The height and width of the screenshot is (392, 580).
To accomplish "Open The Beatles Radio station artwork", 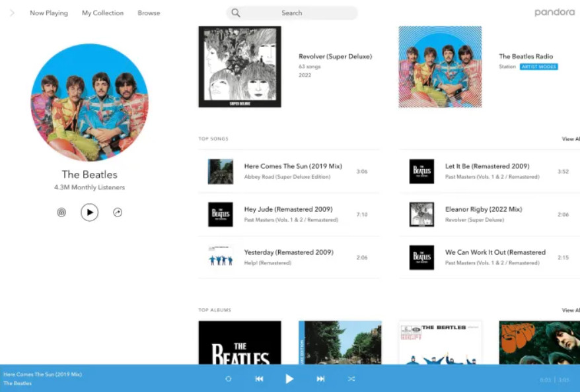I will click(440, 67).
